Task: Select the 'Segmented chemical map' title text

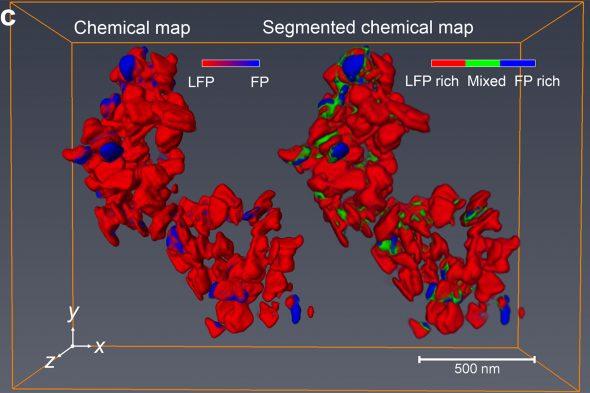Action: click(x=368, y=28)
